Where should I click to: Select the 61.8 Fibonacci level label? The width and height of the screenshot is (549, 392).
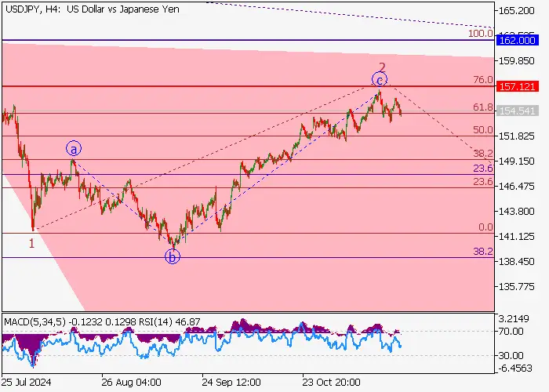(x=483, y=107)
